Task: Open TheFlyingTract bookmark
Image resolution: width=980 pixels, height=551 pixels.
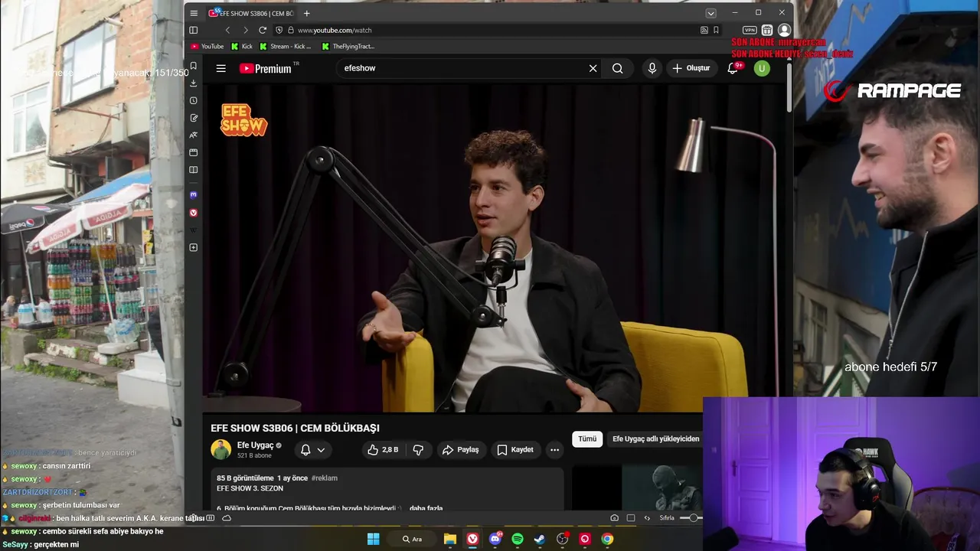Action: [348, 46]
